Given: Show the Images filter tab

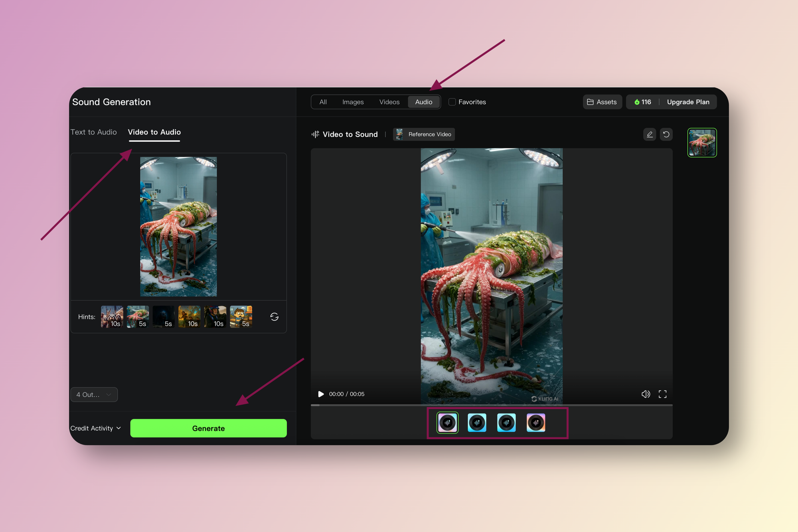Looking at the screenshot, I should tap(353, 102).
